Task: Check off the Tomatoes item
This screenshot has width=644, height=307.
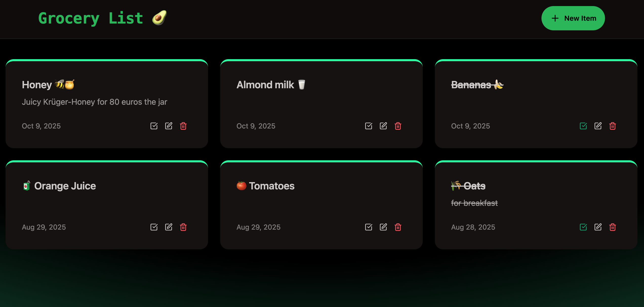Action: pos(369,227)
